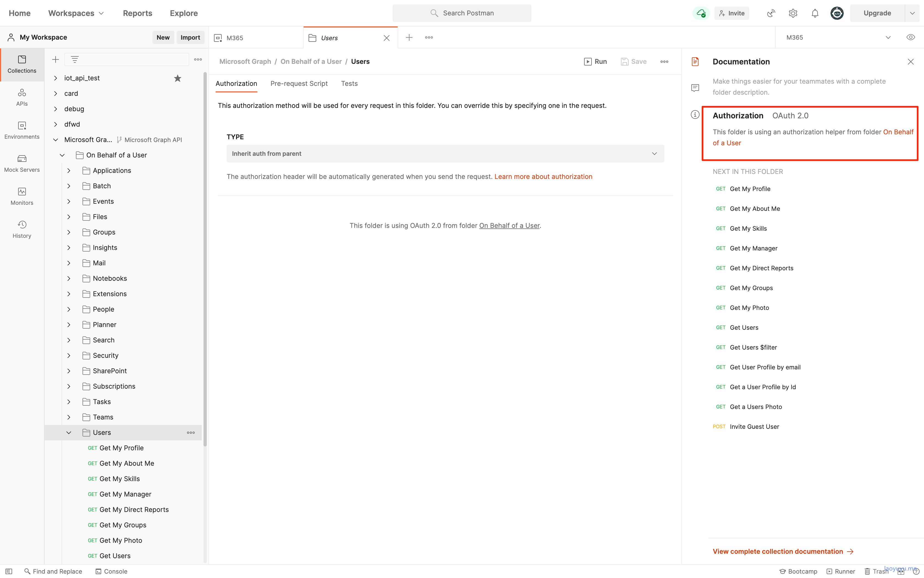Toggle the sidebar icon in the status bar
This screenshot has height=578, width=924.
pyautogui.click(x=9, y=571)
